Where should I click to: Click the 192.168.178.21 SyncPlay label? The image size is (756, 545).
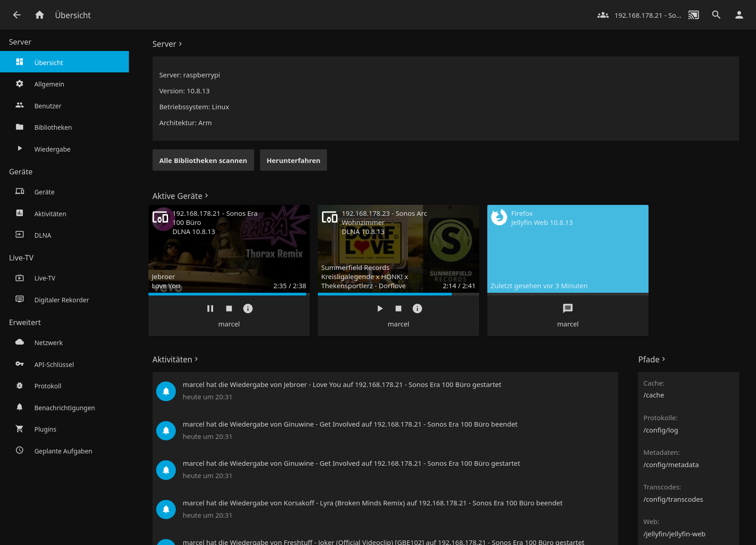(648, 15)
